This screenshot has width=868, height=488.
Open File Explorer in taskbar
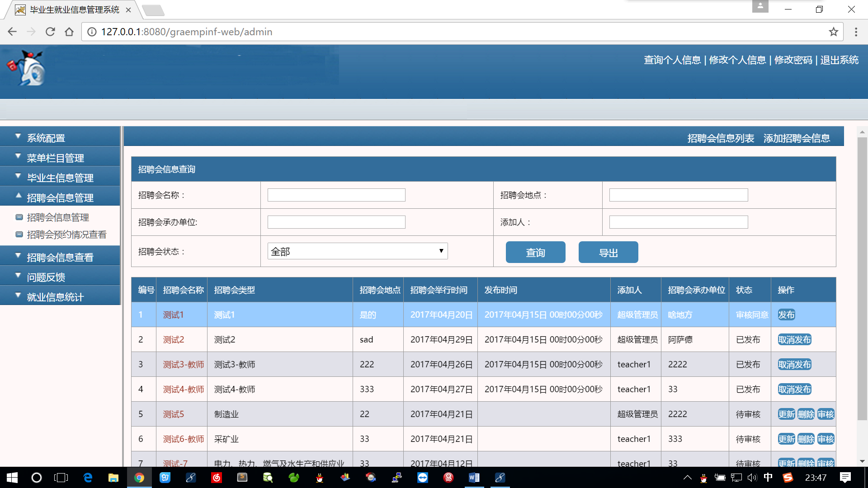point(113,478)
